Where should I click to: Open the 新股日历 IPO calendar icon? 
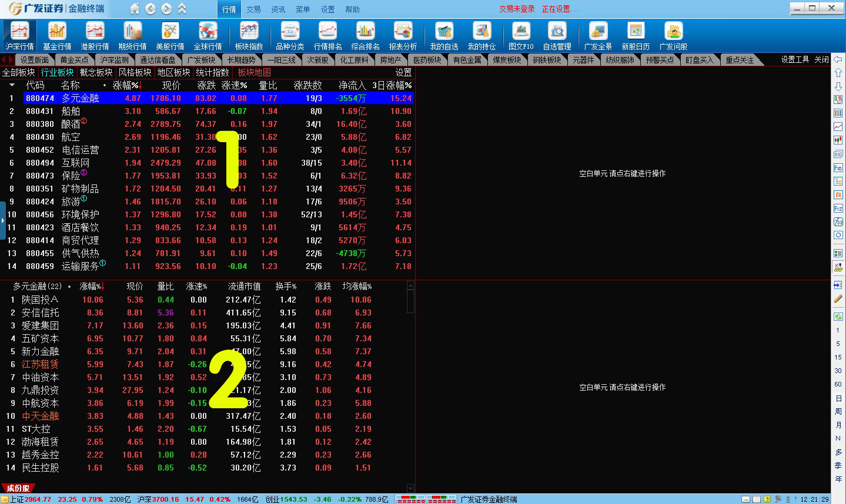(x=636, y=36)
